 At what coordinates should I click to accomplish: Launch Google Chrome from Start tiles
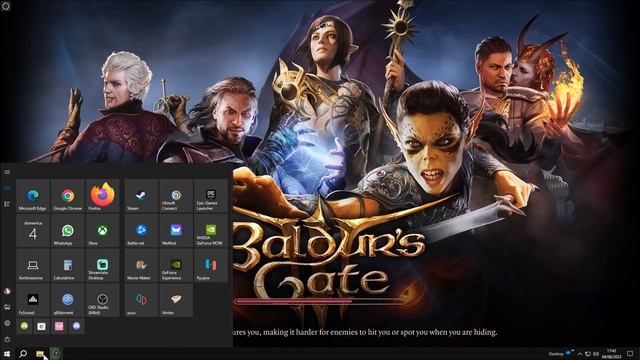pos(68,196)
